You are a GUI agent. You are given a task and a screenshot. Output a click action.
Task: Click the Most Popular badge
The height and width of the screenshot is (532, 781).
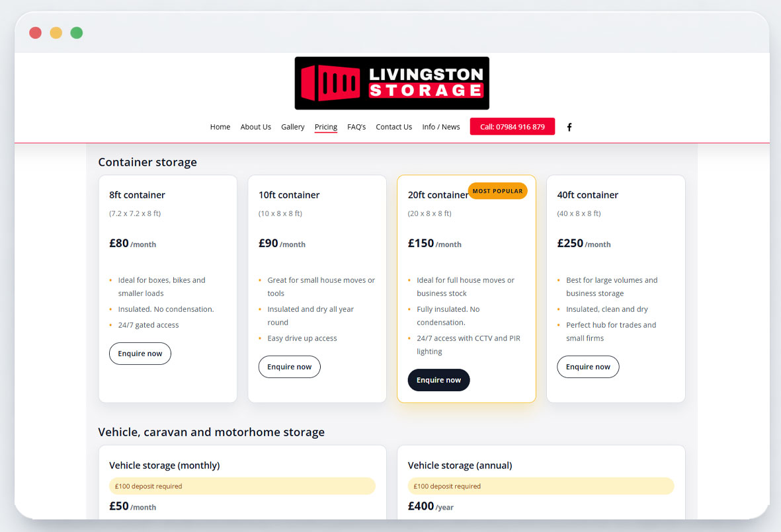click(x=497, y=191)
